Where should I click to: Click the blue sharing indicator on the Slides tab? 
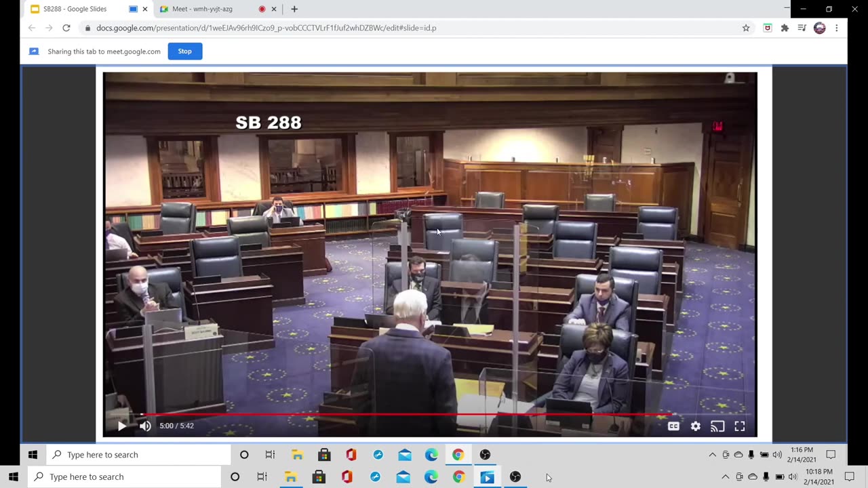133,9
